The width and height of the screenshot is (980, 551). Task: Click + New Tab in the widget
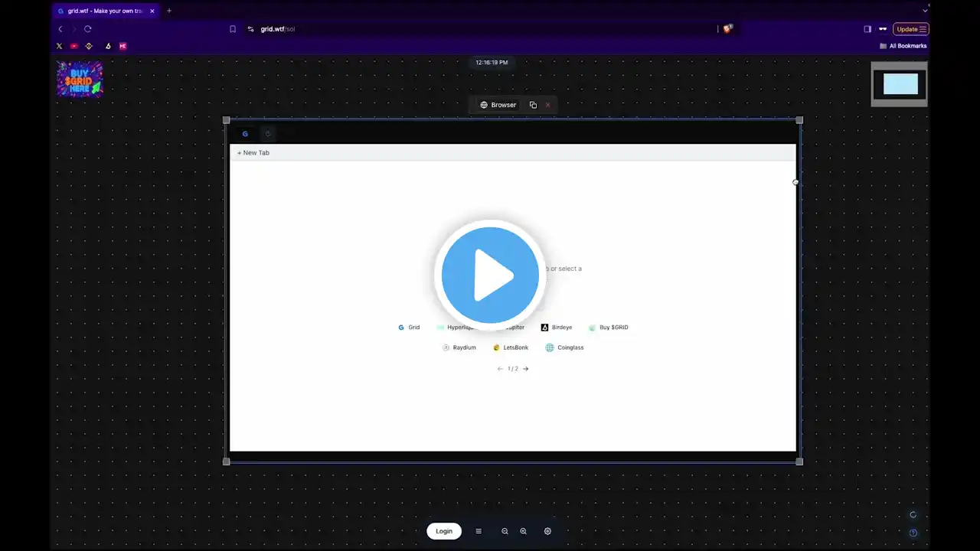click(x=253, y=153)
